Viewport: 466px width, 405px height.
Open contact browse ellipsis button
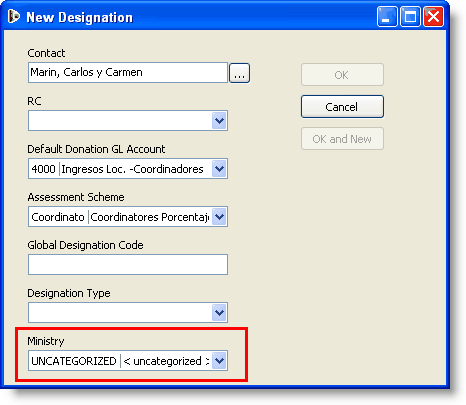click(239, 73)
